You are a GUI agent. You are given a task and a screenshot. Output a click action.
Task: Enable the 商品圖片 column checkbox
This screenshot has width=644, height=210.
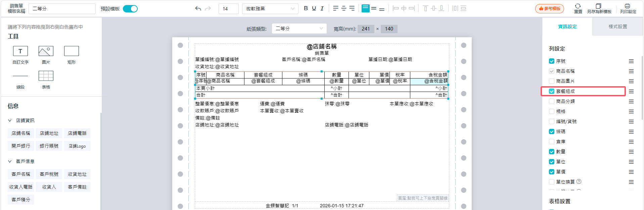coord(552,81)
